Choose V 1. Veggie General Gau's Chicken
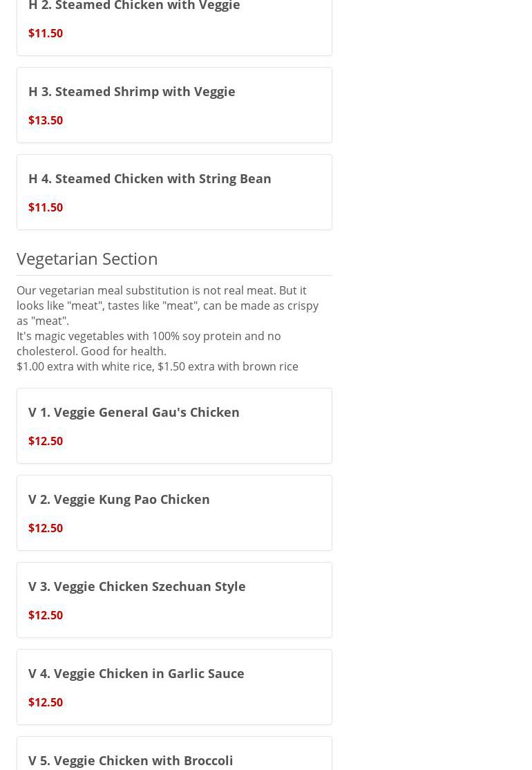Screen dimensions: 532x770 (x=133, y=412)
